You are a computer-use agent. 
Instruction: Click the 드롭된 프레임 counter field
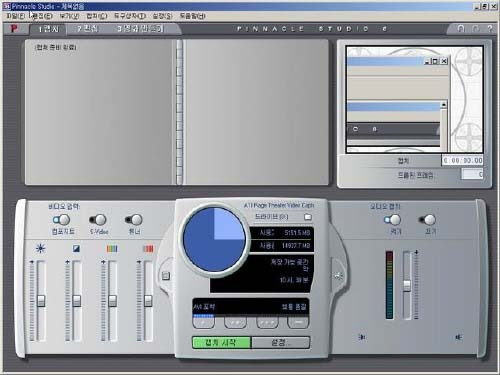pyautogui.click(x=472, y=174)
